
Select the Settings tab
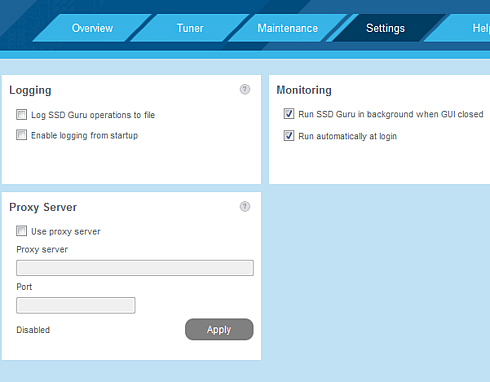tap(385, 28)
